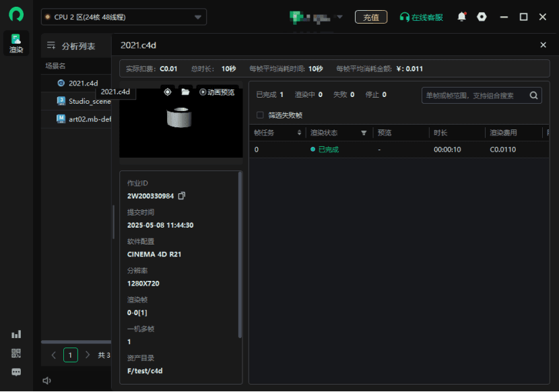Click page number 1 button
Image resolution: width=559 pixels, height=392 pixels.
[71, 355]
